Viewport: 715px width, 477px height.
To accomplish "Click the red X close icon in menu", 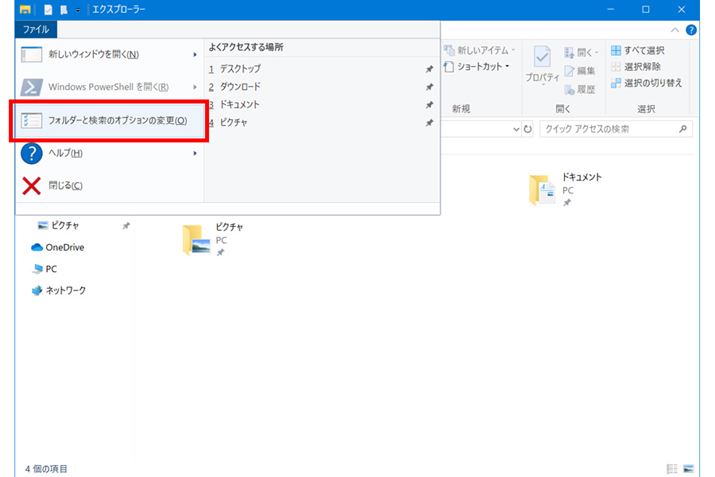I will (31, 186).
